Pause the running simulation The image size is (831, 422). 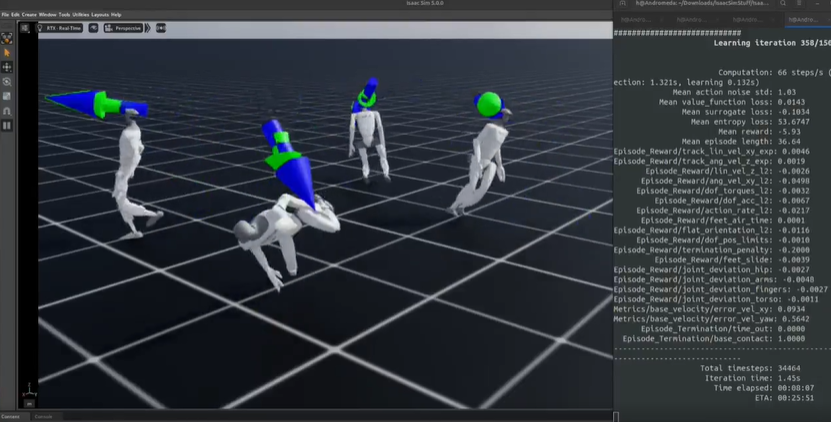(x=7, y=126)
